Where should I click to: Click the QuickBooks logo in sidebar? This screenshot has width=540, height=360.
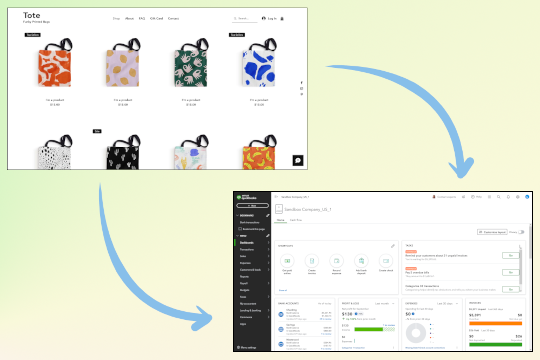click(247, 197)
